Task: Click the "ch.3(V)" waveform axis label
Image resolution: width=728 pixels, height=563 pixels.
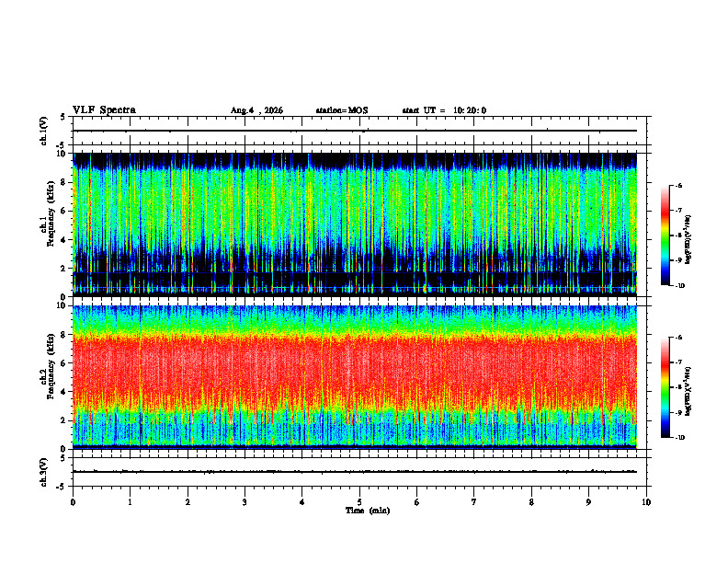Action: 44,472
